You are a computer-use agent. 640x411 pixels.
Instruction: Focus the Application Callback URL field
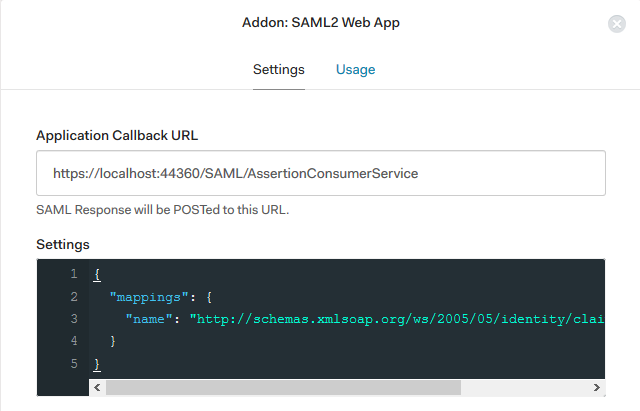pyautogui.click(x=320, y=173)
